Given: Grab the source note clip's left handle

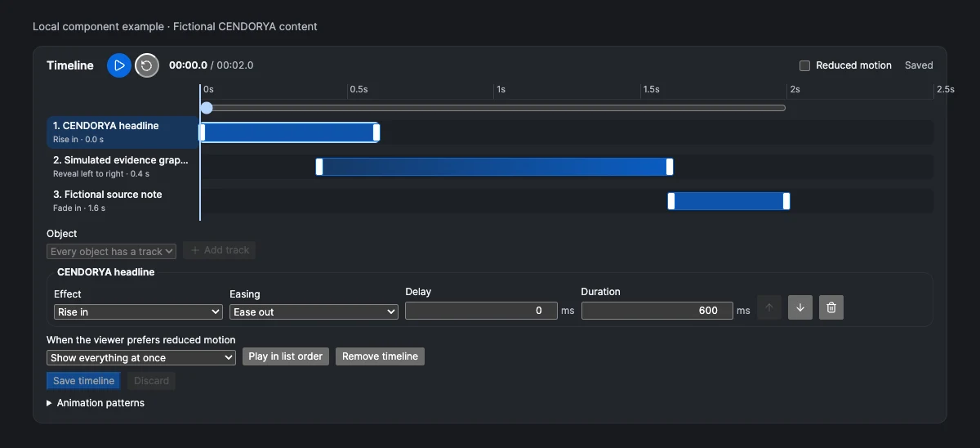Looking at the screenshot, I should coord(671,201).
